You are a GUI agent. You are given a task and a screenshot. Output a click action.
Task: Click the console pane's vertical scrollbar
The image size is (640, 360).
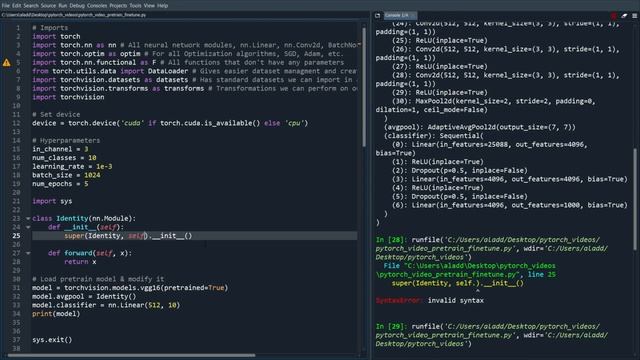635,199
